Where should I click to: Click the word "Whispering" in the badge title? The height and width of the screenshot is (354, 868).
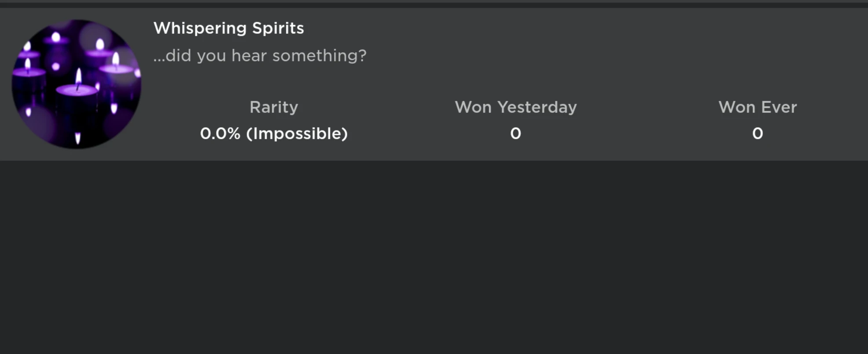tap(200, 28)
